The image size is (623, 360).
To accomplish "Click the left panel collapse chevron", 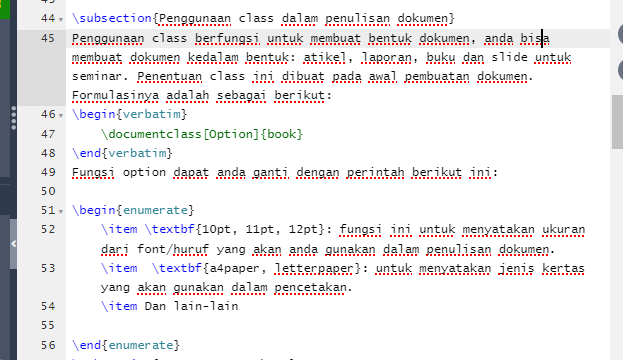I will [14, 244].
